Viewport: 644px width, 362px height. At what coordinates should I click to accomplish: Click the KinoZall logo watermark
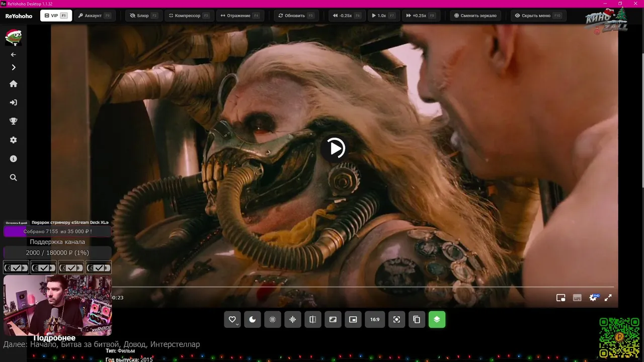click(606, 22)
